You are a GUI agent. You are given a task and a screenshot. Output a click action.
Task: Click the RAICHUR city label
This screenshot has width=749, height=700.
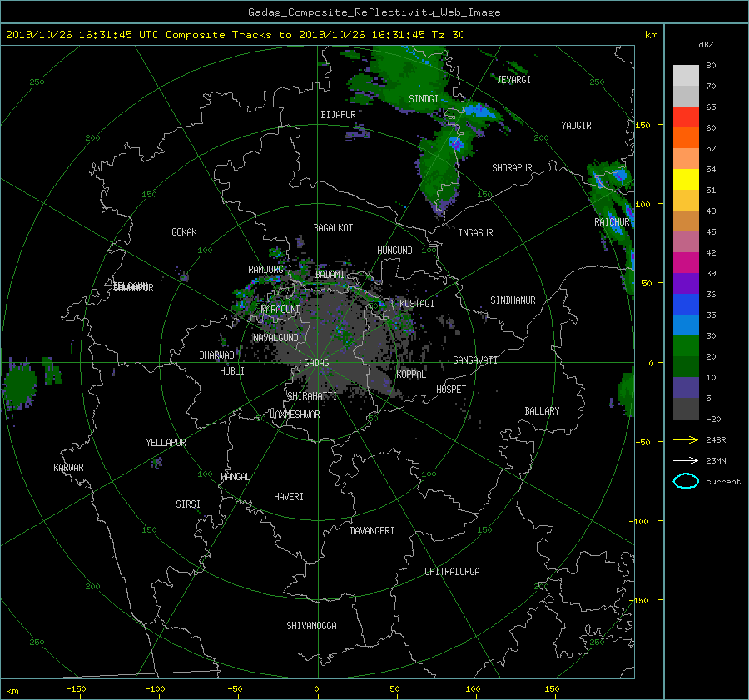[612, 222]
